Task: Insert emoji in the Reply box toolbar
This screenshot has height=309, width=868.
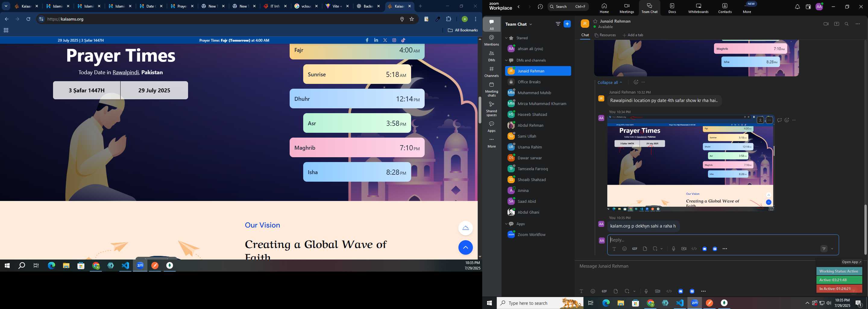Action: click(x=624, y=249)
